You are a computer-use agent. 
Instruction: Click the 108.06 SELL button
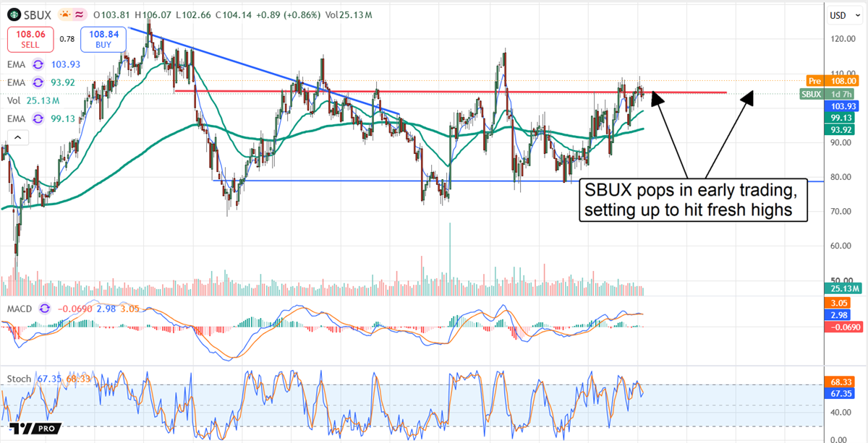tap(30, 40)
